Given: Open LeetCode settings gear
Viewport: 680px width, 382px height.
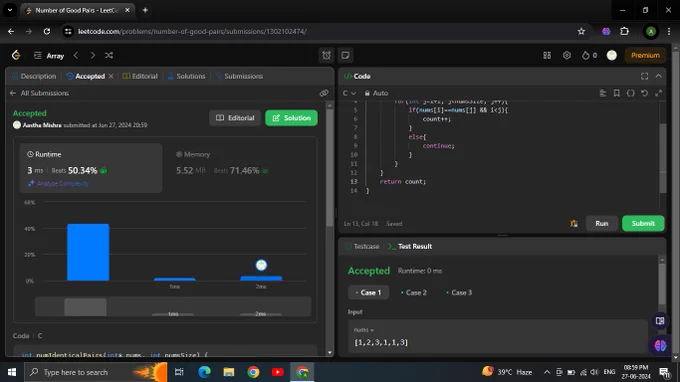Looking at the screenshot, I should [x=567, y=56].
